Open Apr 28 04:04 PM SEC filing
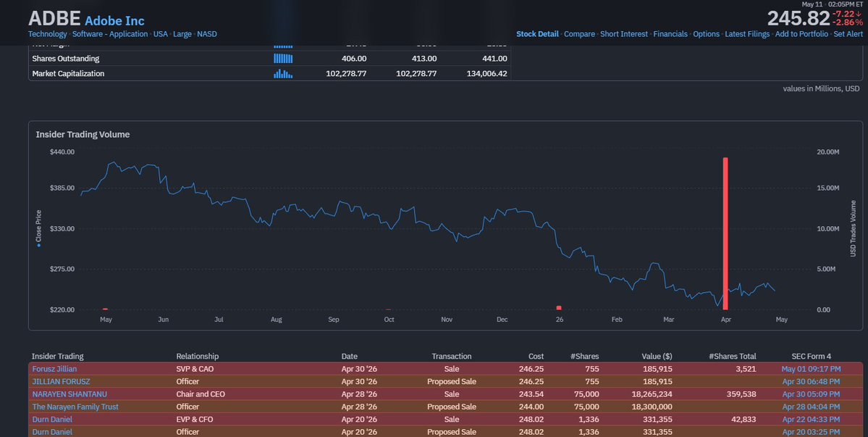The height and width of the screenshot is (437, 868). pos(811,407)
